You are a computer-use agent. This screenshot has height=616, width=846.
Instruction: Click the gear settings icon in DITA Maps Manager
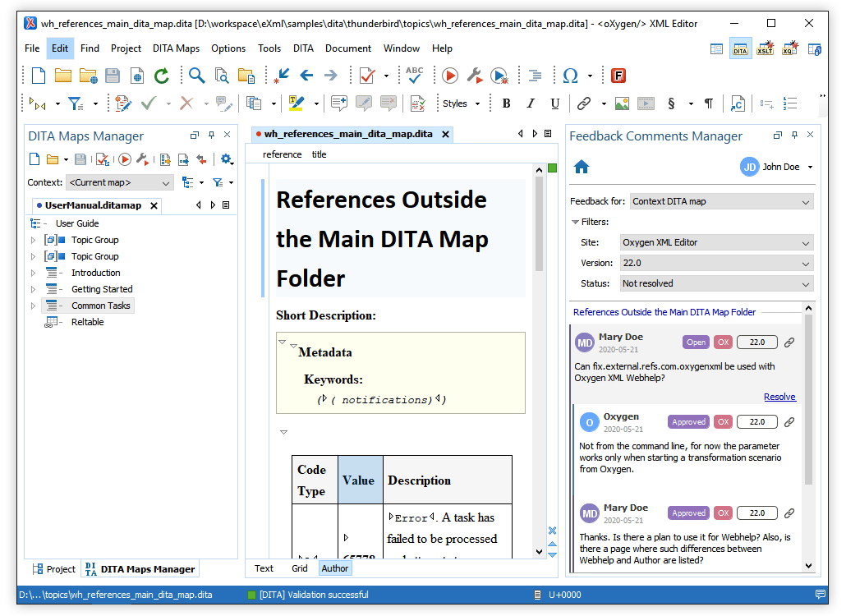click(226, 159)
